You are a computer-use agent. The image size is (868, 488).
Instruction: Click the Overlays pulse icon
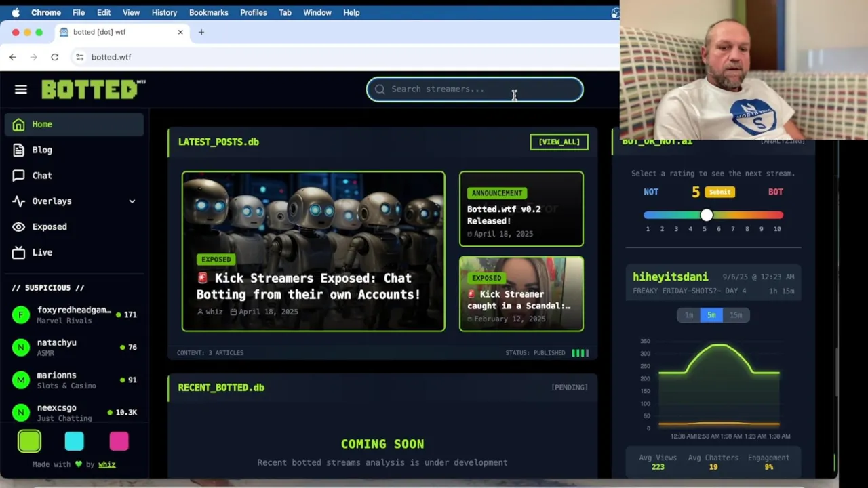coord(19,201)
